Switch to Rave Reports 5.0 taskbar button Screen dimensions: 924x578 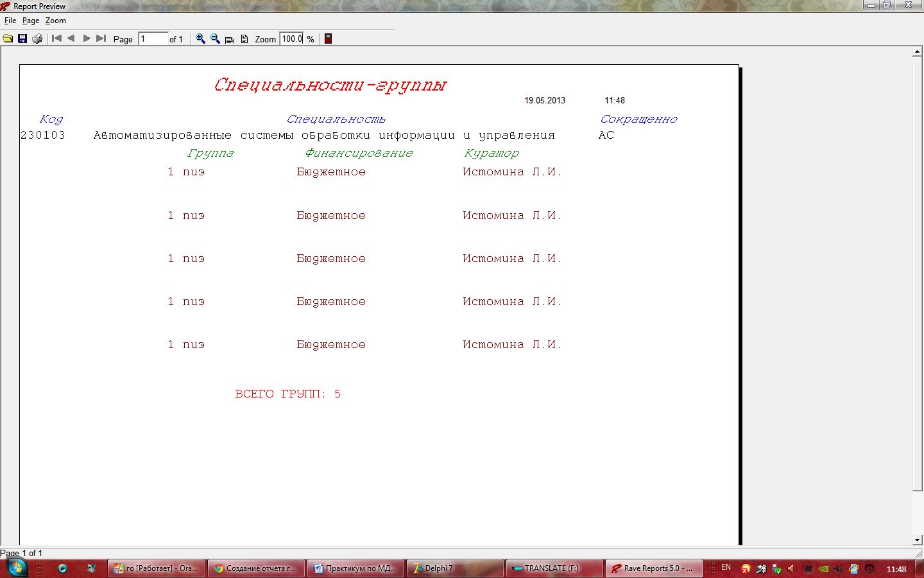click(x=654, y=568)
